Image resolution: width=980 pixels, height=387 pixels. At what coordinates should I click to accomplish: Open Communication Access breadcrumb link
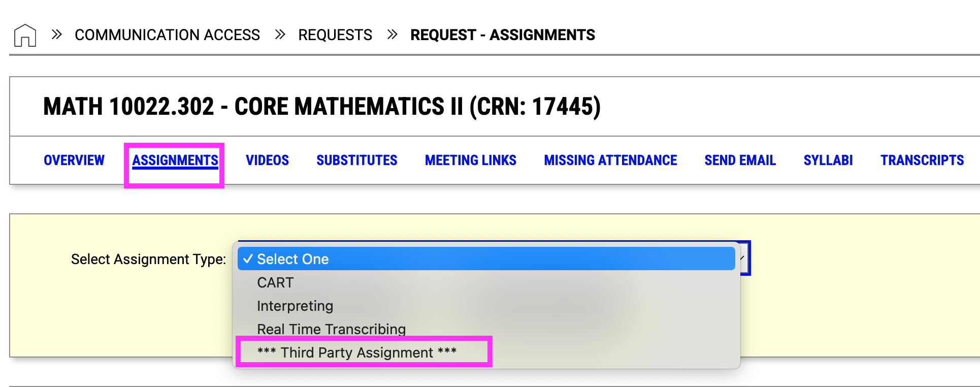click(x=167, y=35)
